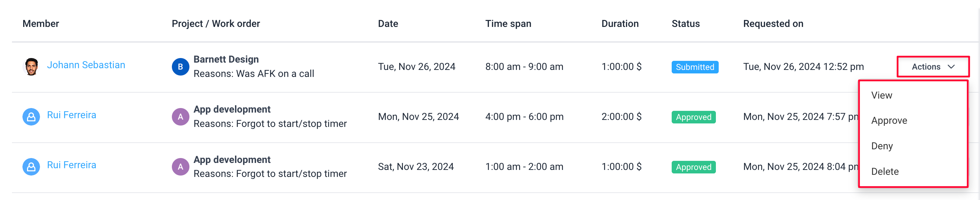Screen dimensions: 980x200
Task: Open Rui Ferreira link in Nov 25 row
Action: pos(72,115)
